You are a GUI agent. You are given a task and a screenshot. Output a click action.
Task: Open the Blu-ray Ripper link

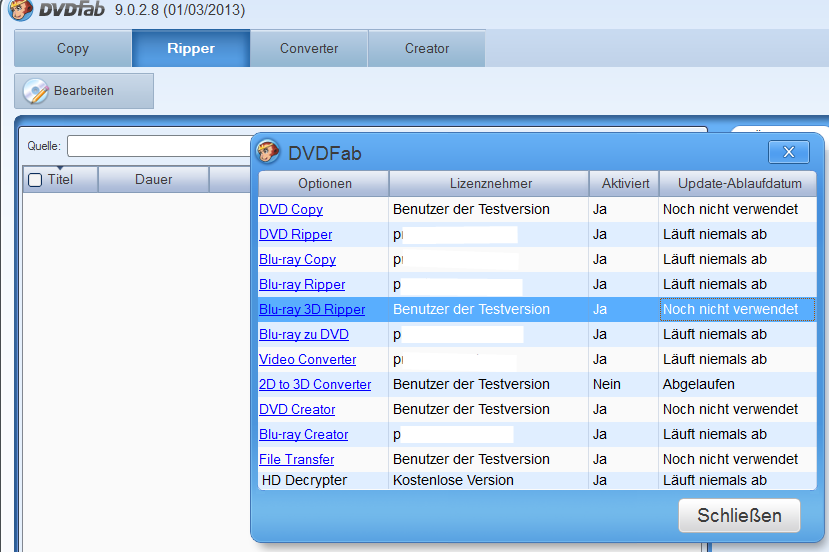coord(302,284)
